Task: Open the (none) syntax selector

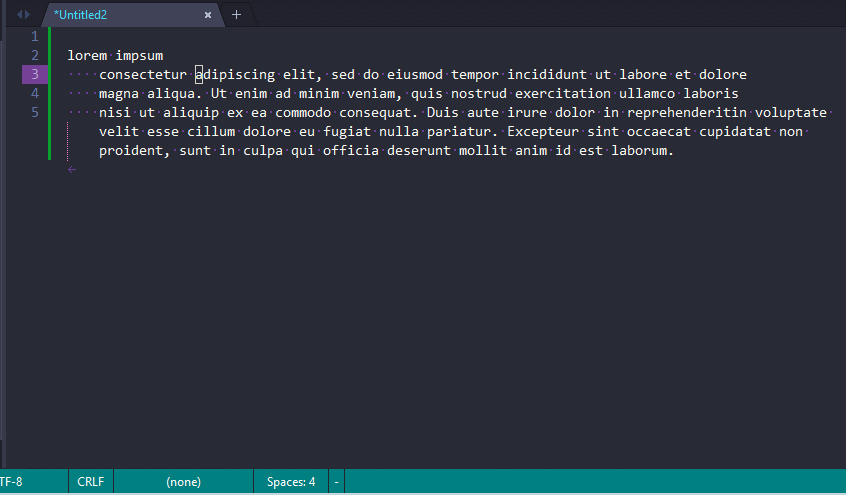Action: click(x=183, y=482)
